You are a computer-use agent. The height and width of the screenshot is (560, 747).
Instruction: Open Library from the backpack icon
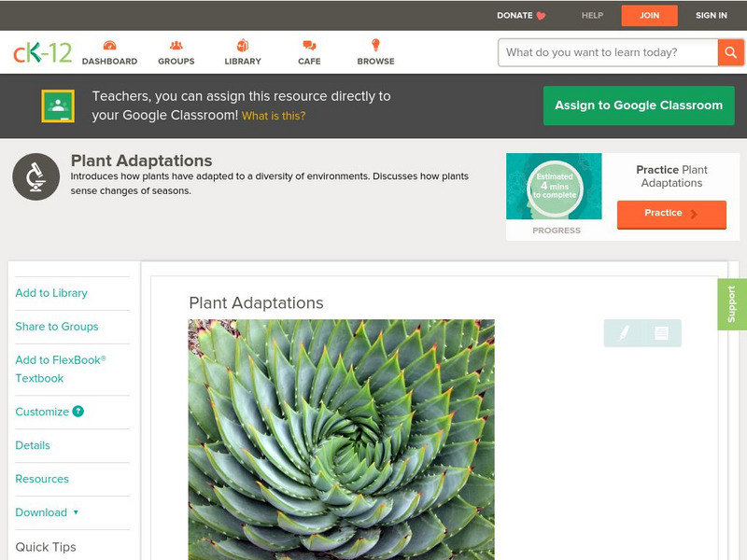pos(243,46)
